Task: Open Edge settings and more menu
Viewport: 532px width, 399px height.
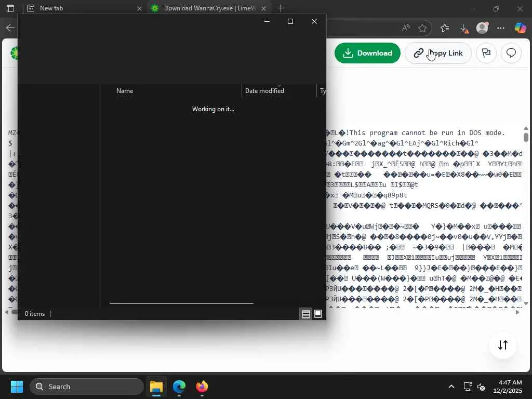Action: point(501,28)
